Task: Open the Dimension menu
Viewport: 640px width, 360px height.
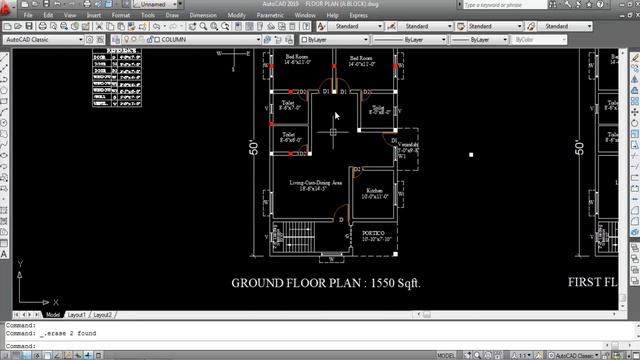Action: (x=203, y=16)
